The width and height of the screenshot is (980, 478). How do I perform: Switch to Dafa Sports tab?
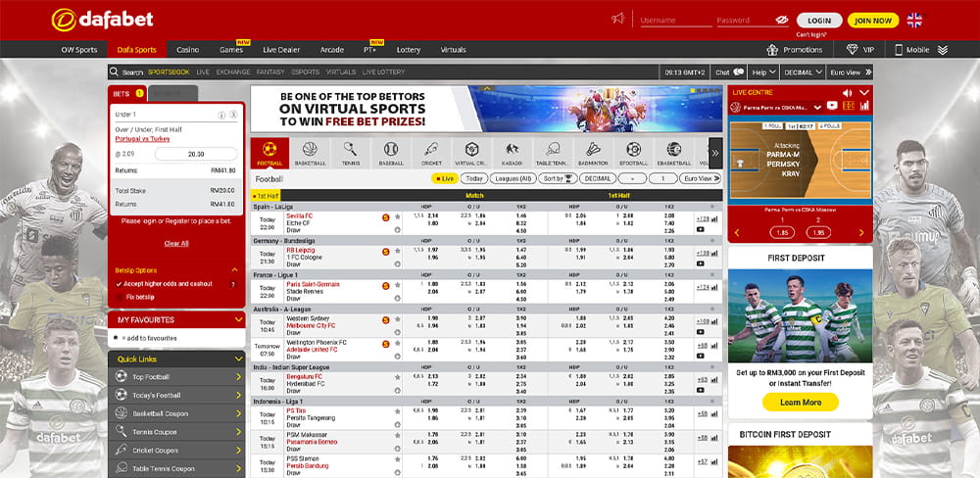click(137, 49)
